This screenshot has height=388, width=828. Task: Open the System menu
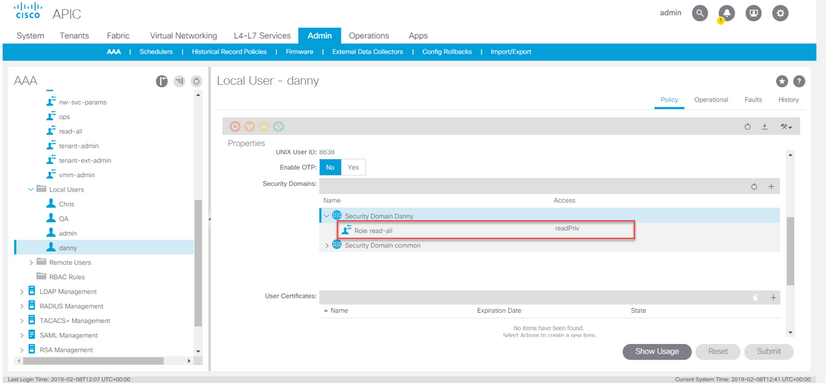click(31, 36)
